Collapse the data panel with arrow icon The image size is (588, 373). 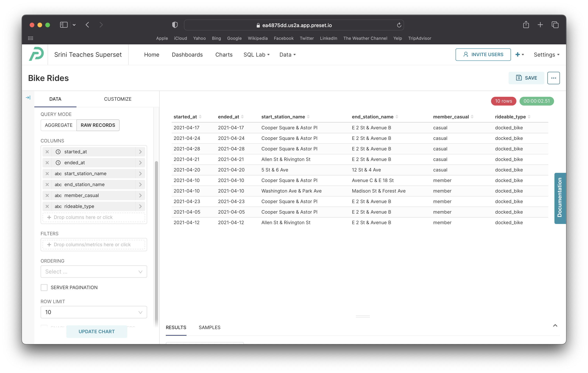tap(28, 98)
